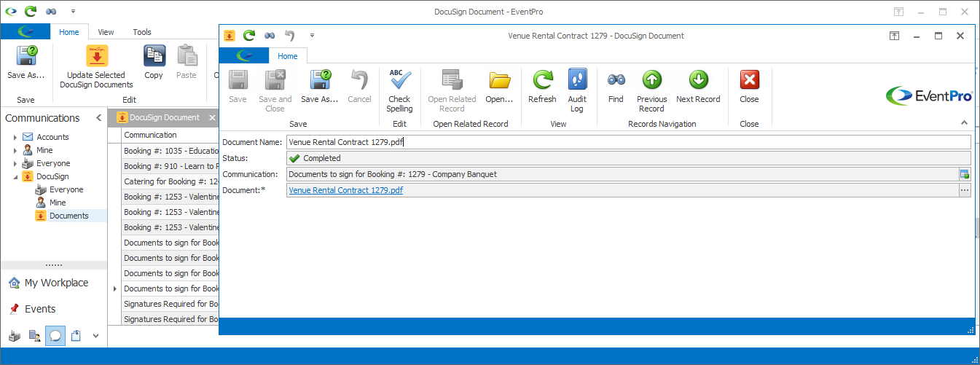This screenshot has width=980, height=365.
Task: Click the clipboard module icon in navigation footer
Action: [x=75, y=335]
